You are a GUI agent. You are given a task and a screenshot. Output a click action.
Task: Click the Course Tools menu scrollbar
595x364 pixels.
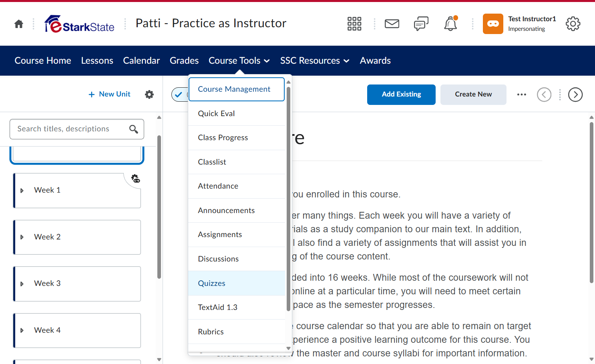(288, 199)
